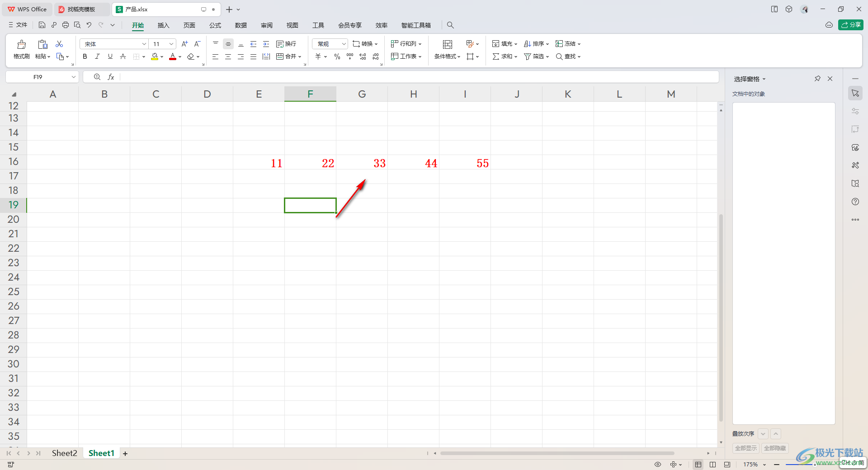Click 筛选 filter button
This screenshot has width=868, height=470.
pyautogui.click(x=537, y=56)
